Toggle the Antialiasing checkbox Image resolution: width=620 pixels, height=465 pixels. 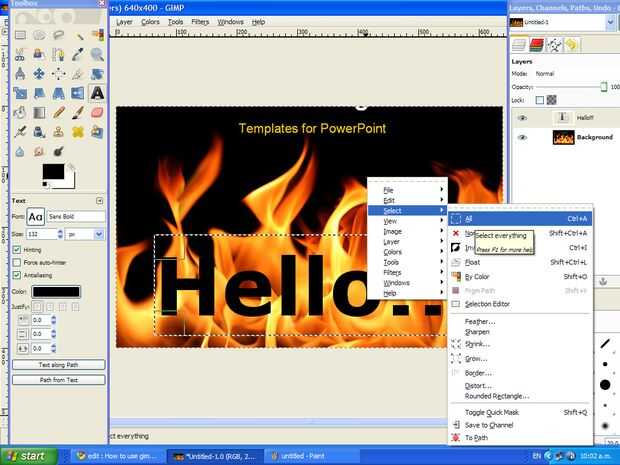pos(17,275)
